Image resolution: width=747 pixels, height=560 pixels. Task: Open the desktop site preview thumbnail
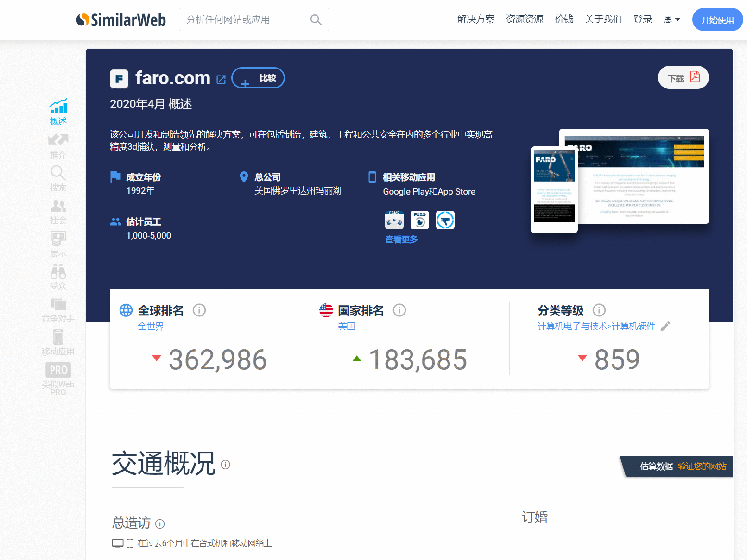(639, 176)
